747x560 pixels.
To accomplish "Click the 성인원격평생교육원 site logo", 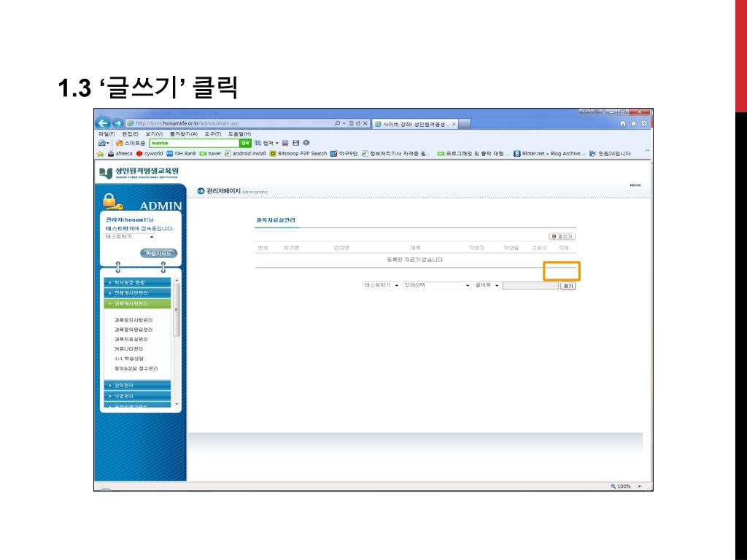I will pos(139,172).
